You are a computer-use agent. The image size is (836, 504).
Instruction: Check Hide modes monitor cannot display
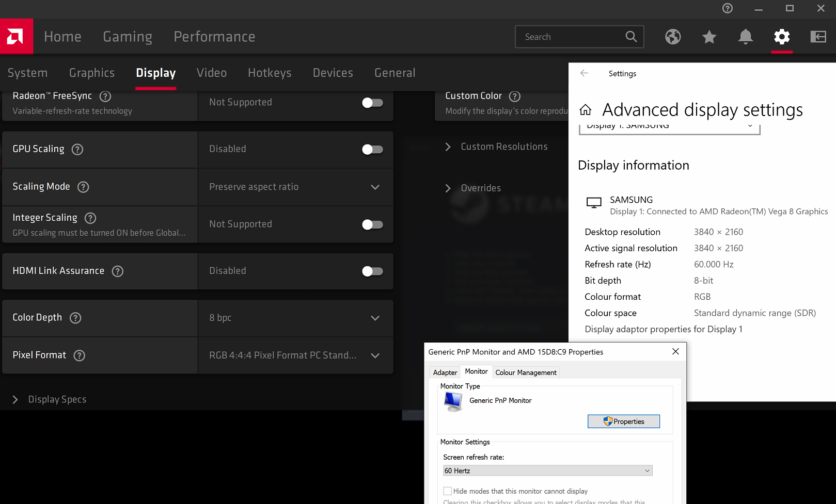coord(448,491)
